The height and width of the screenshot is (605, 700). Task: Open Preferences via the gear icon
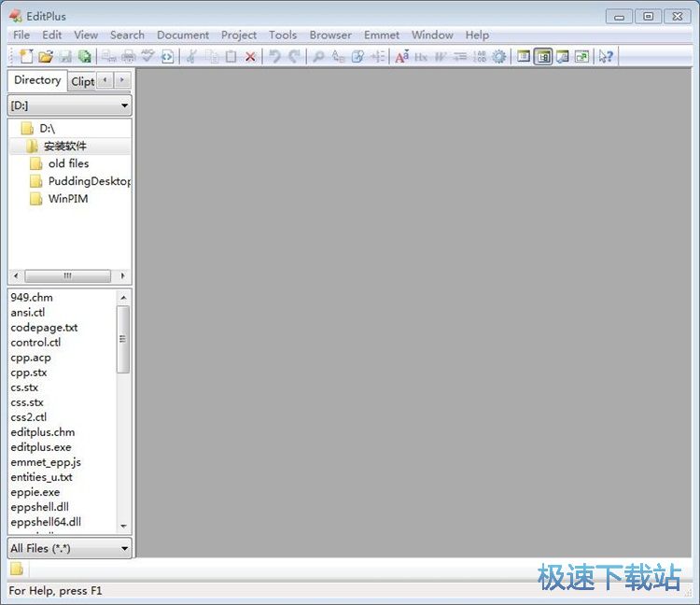[x=499, y=57]
